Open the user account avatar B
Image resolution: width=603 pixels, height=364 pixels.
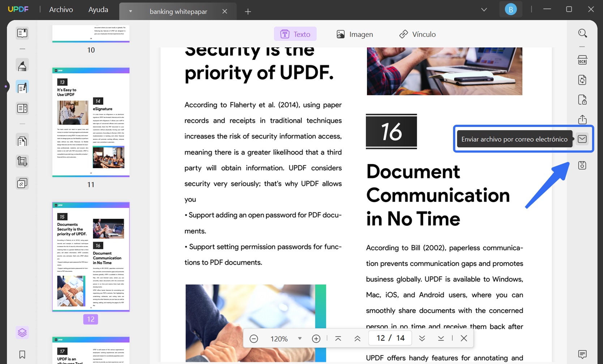coord(511,10)
